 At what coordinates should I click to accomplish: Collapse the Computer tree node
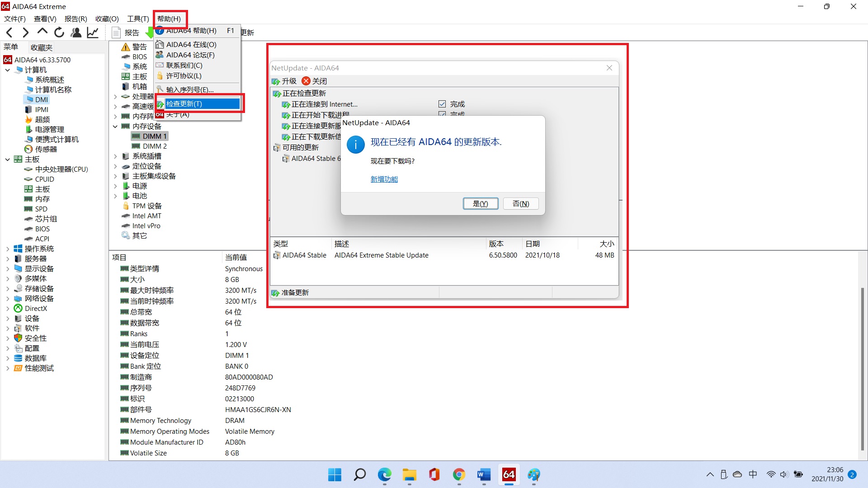coord(8,70)
